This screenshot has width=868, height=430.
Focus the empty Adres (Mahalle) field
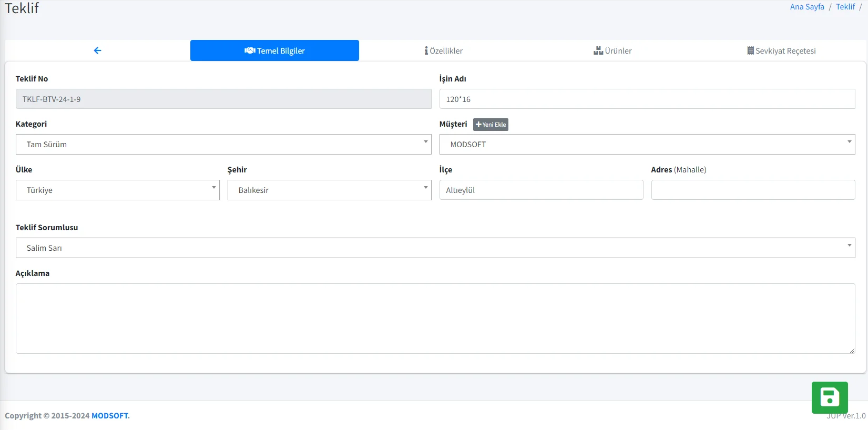point(753,190)
